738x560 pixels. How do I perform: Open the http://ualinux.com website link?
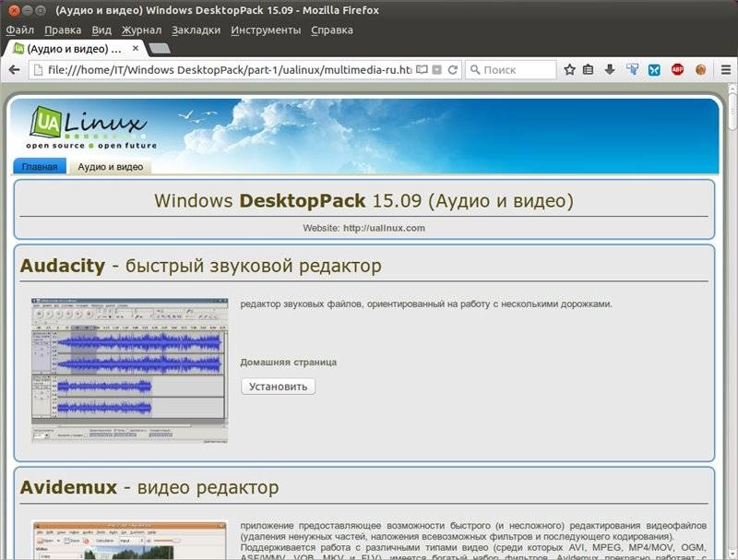coord(384,228)
